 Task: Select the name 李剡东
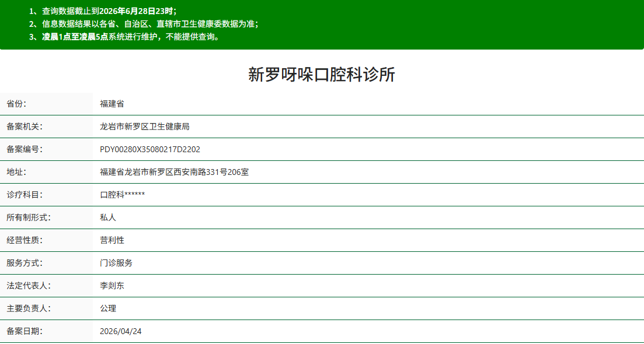point(112,286)
